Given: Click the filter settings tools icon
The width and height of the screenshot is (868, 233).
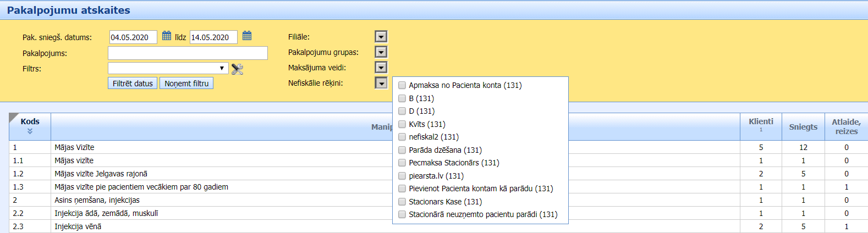Looking at the screenshot, I should pos(237,69).
